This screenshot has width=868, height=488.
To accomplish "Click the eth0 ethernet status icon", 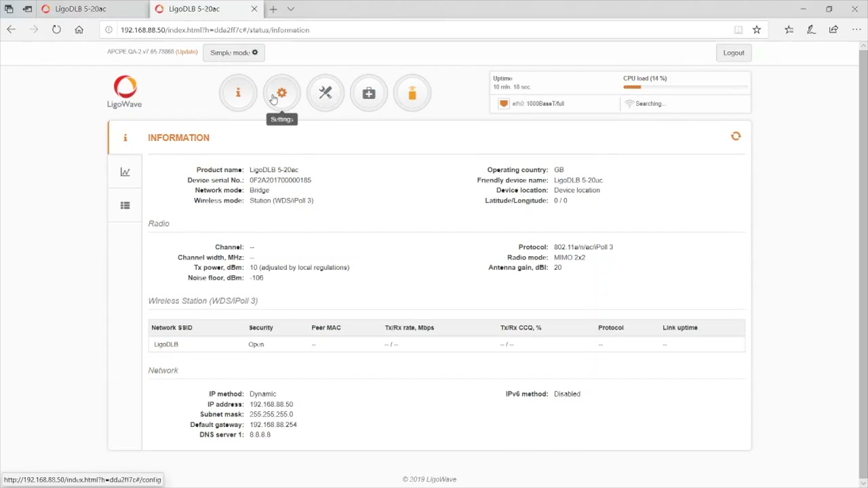I will (x=503, y=104).
